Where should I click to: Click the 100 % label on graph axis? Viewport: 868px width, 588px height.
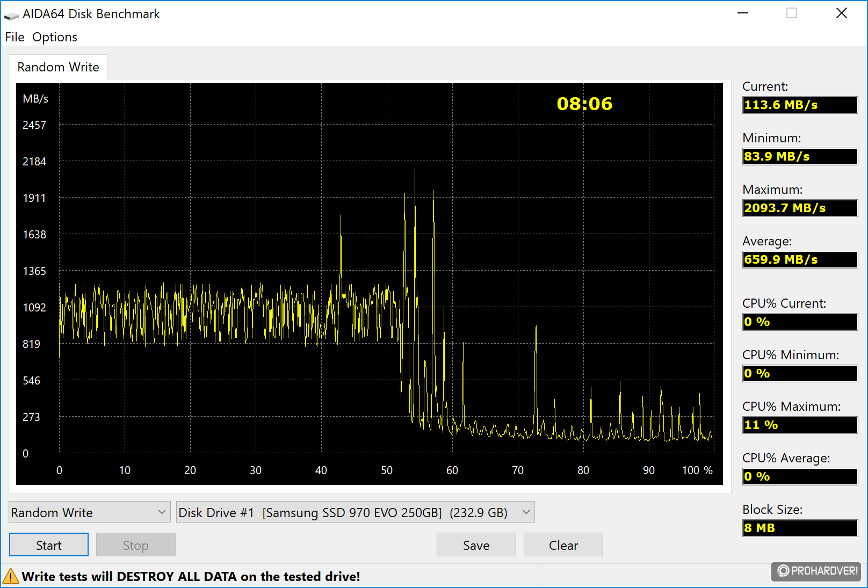(x=697, y=470)
